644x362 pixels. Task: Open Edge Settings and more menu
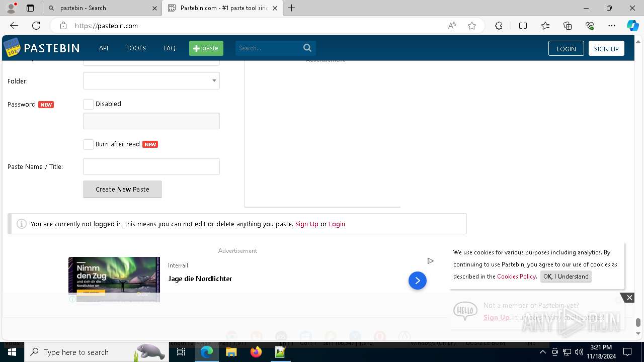tap(612, 26)
